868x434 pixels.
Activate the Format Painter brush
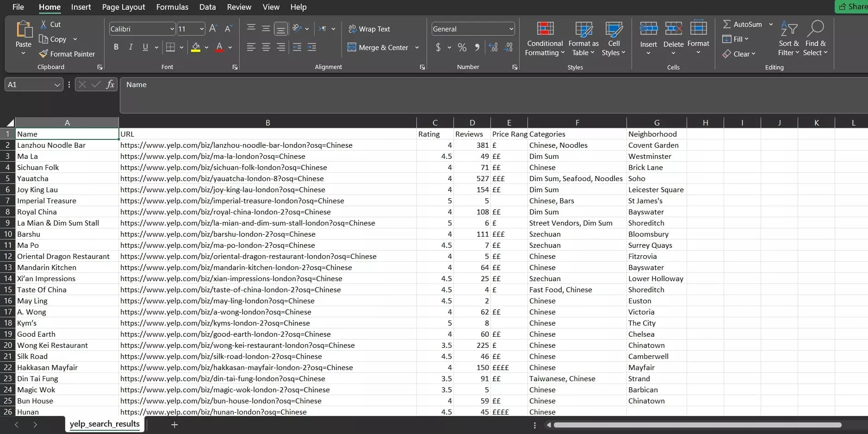(43, 54)
